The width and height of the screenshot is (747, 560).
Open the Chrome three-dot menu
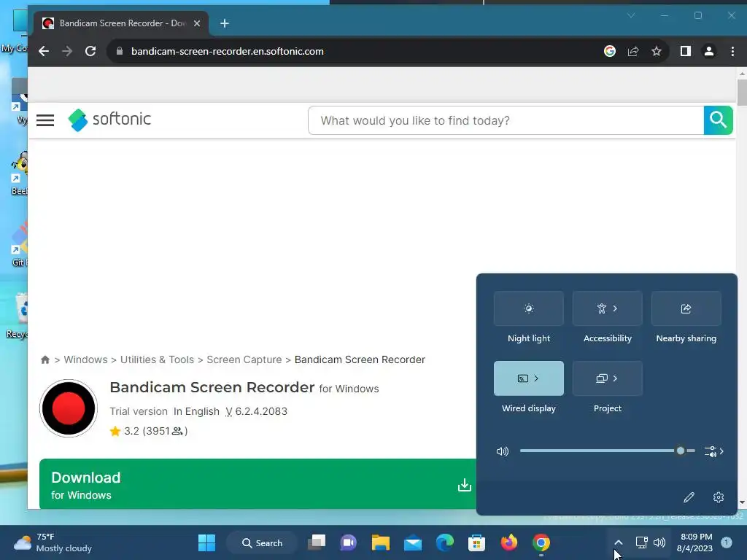(732, 52)
